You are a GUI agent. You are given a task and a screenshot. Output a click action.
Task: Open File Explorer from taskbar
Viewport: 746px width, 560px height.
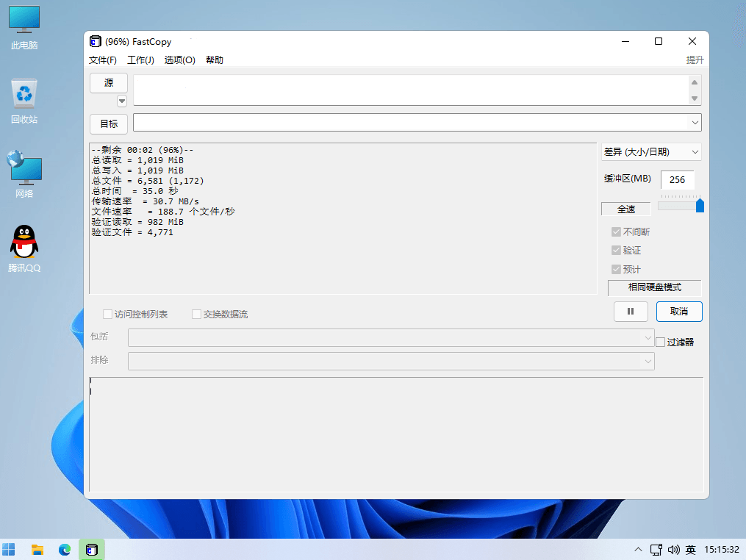point(37,550)
